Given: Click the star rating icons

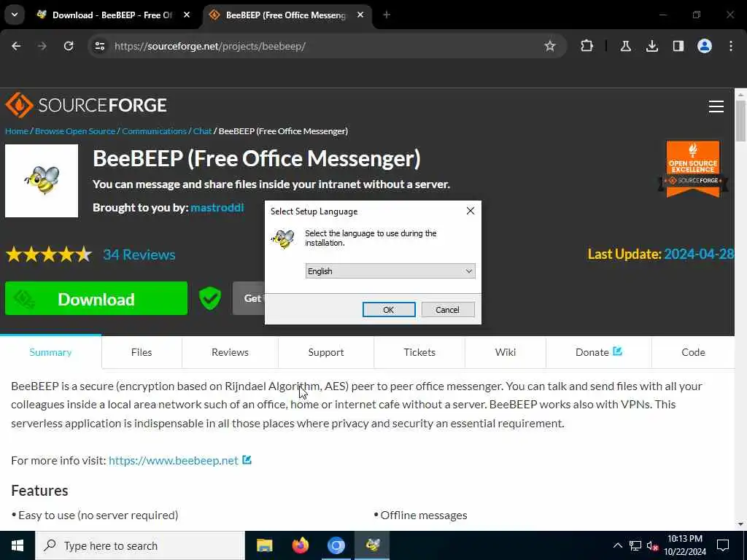Looking at the screenshot, I should (x=49, y=254).
